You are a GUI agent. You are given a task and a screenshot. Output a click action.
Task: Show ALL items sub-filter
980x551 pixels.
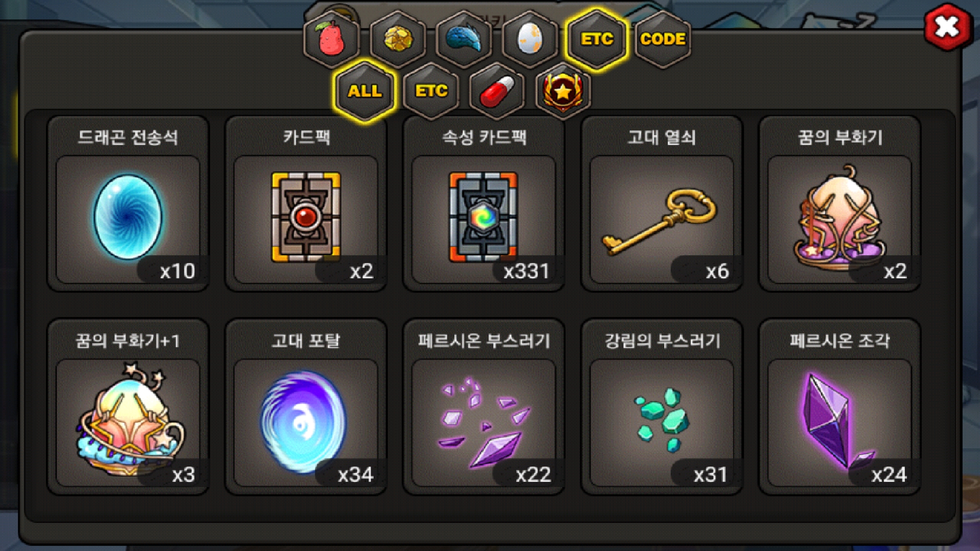(x=364, y=91)
